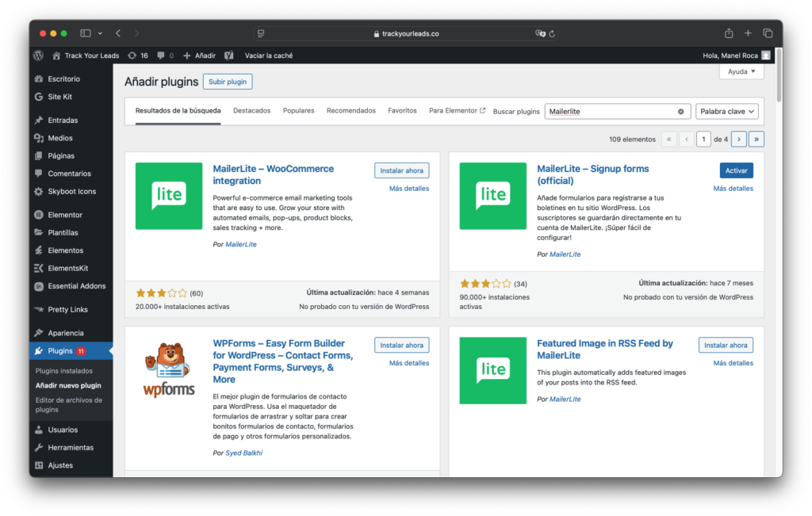Open the translate icon in the address bar
The image size is (812, 516).
click(x=540, y=33)
